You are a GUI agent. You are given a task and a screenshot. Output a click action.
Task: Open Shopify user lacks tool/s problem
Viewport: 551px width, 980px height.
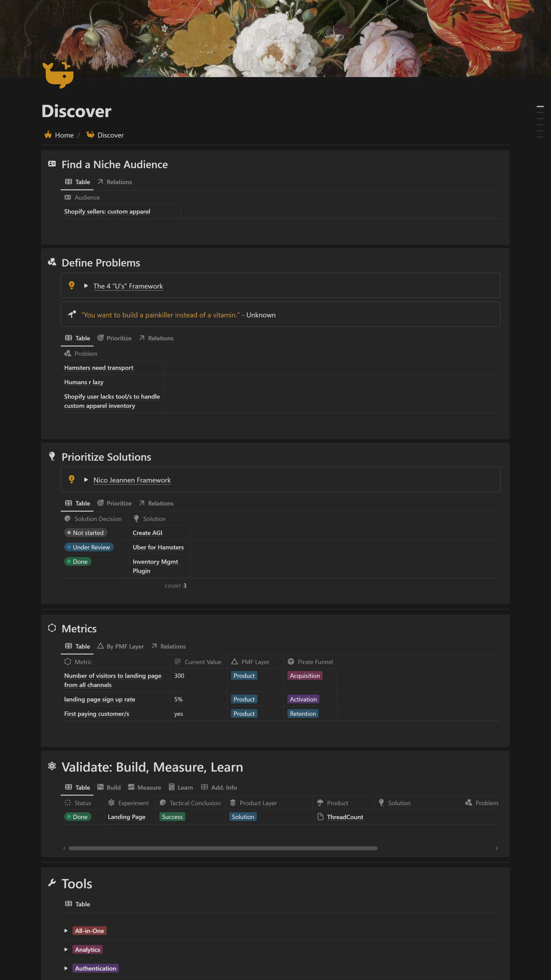[x=112, y=401]
